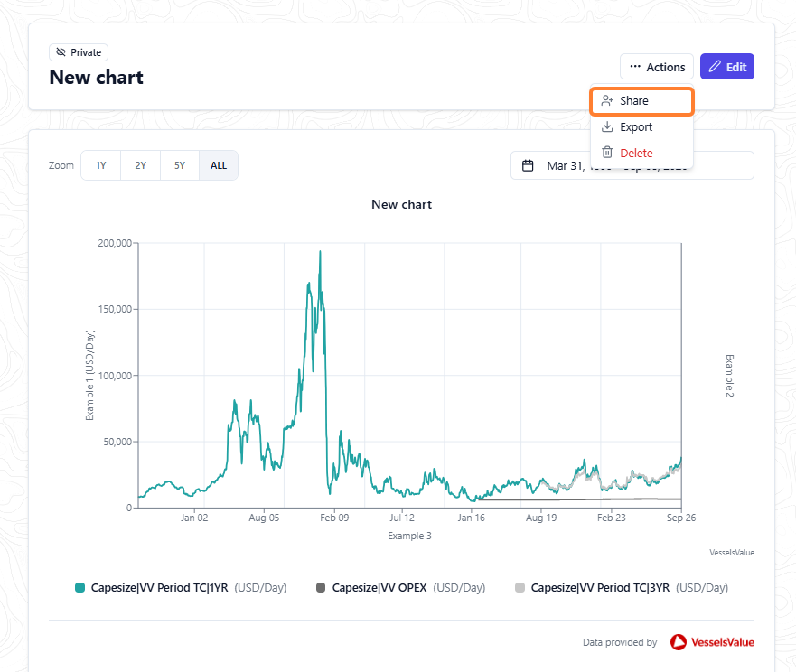Click the "200,000" y-axis tick label
Viewport: 796px width, 672px height.
115,243
